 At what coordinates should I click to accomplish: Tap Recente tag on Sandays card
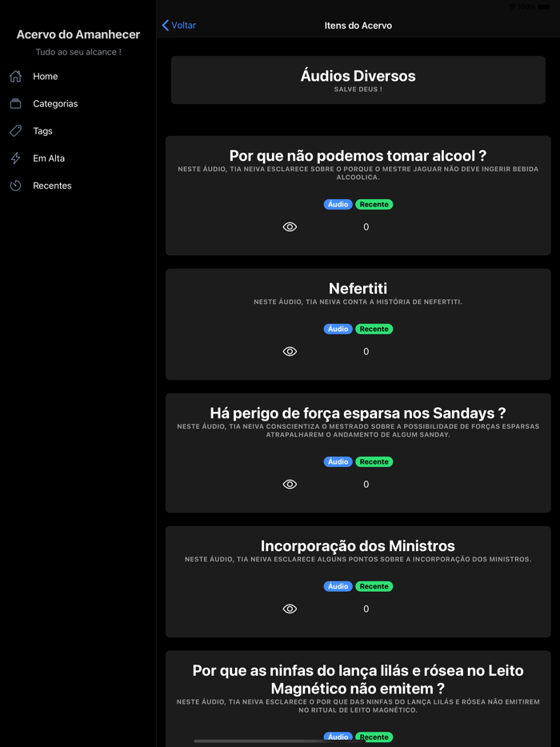(374, 461)
